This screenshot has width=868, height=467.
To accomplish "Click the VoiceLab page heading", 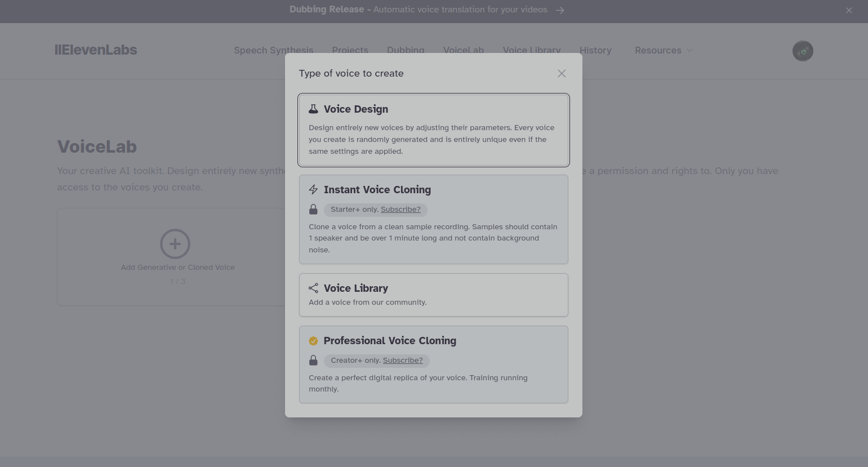I will coord(97,146).
